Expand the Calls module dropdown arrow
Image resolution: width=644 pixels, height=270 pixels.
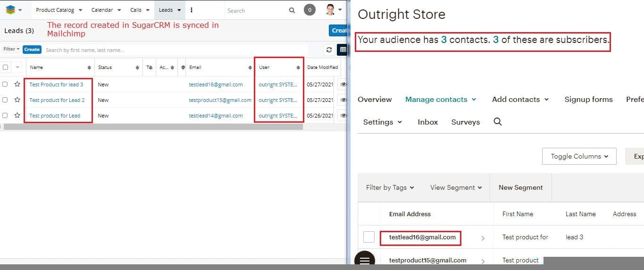point(148,10)
